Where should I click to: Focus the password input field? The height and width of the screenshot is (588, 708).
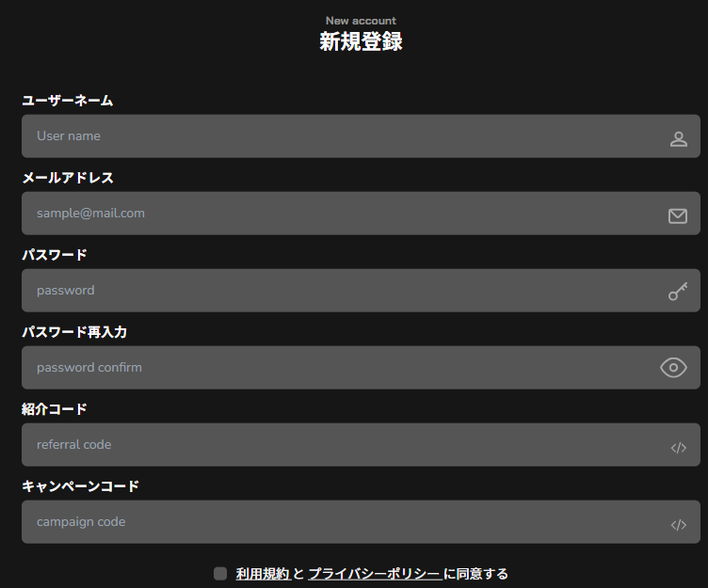coord(361,291)
